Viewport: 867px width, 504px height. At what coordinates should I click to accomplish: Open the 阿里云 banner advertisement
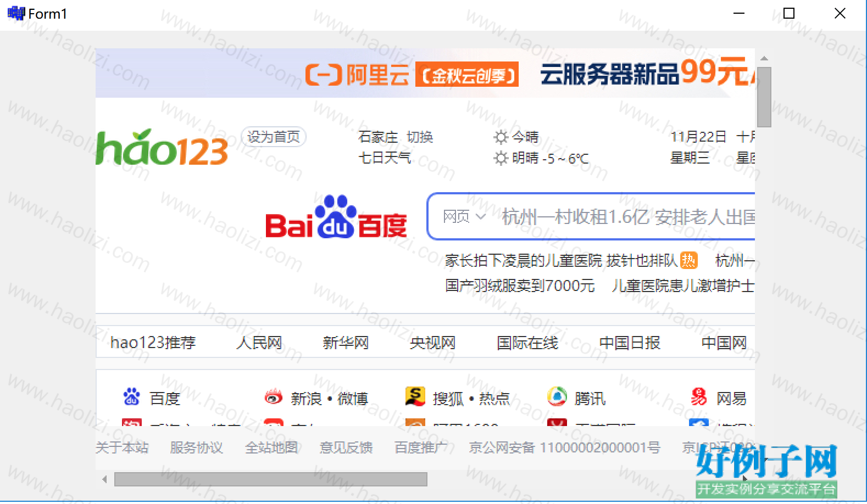425,73
